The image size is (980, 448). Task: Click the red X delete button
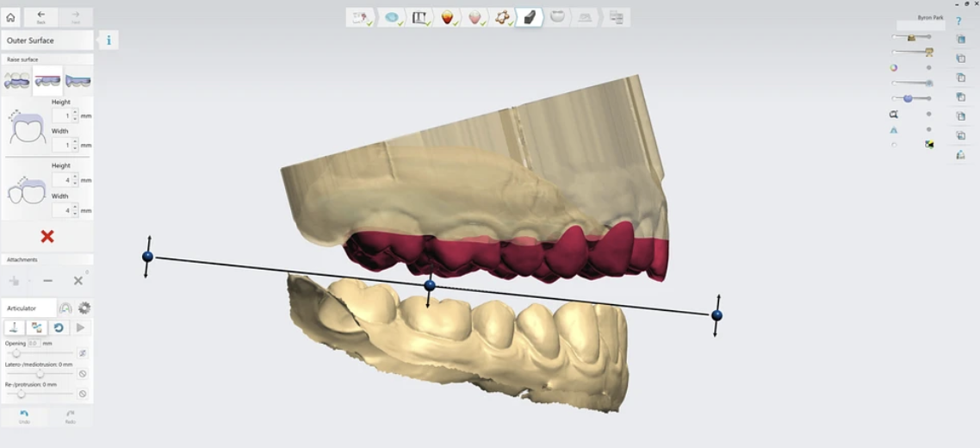(x=47, y=236)
